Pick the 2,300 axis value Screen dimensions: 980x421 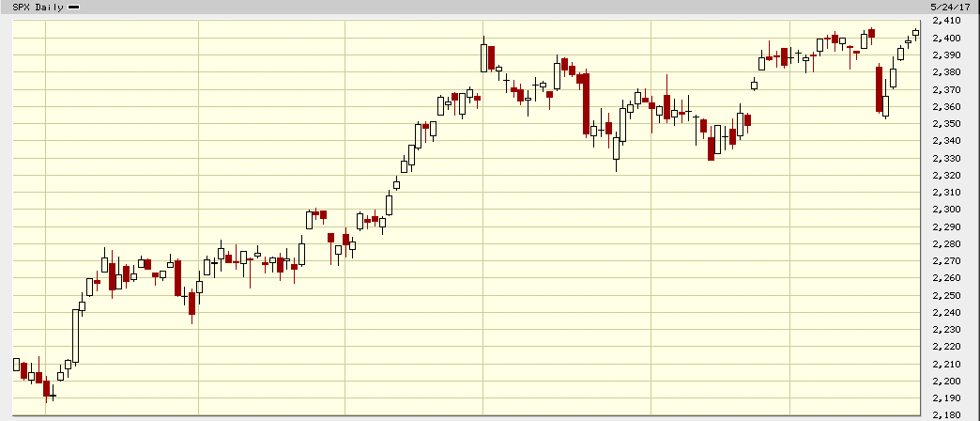pos(946,210)
